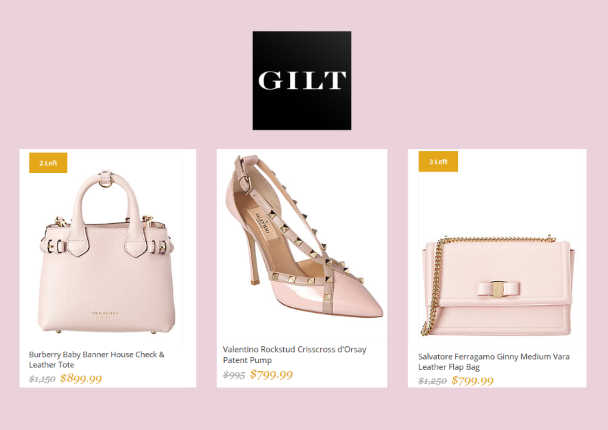Click the crossed-out $1,150 price
Image resolution: width=608 pixels, height=430 pixels.
pos(42,378)
